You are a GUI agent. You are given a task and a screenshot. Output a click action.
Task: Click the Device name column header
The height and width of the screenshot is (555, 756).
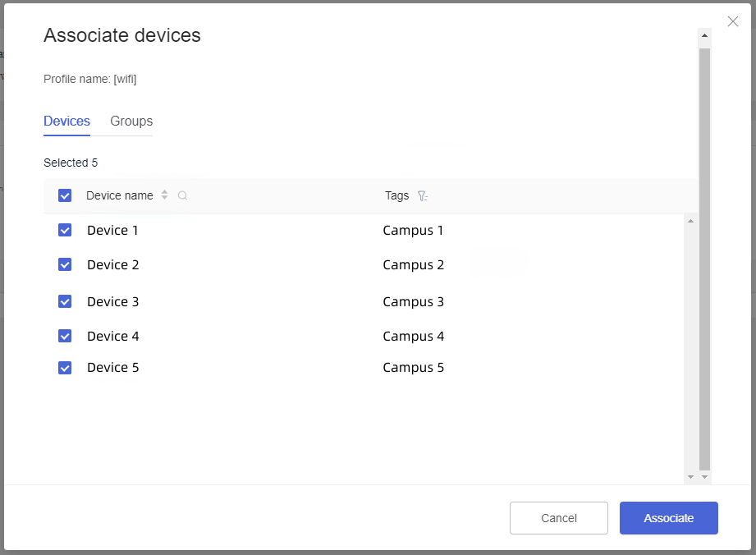(119, 195)
